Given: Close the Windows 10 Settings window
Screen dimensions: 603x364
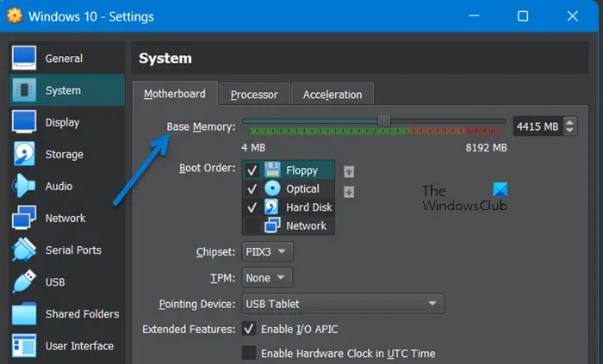Looking at the screenshot, I should pos(572,15).
